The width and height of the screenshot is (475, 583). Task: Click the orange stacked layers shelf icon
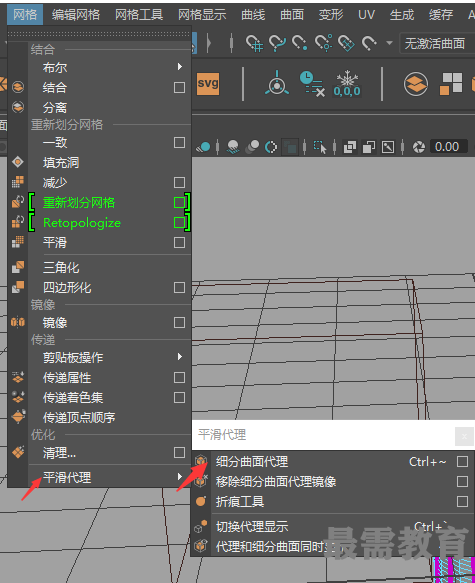[416, 84]
